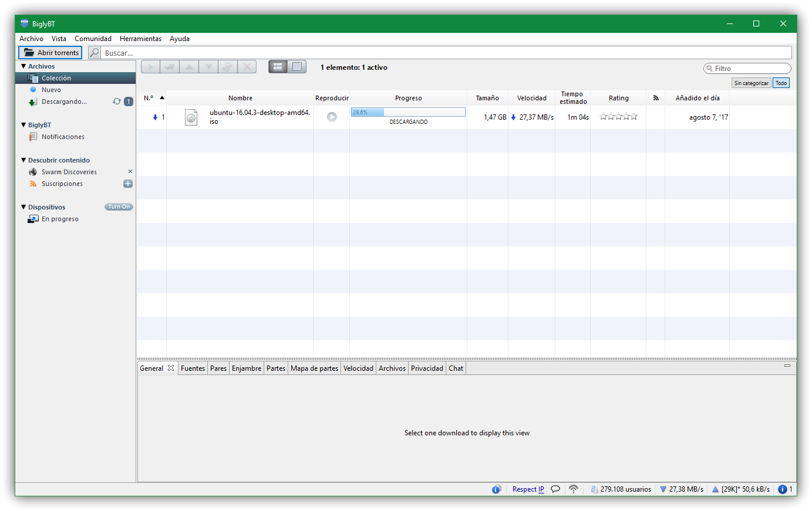The height and width of the screenshot is (511, 812).
Task: Click the play button in the Reproducir column
Action: (x=332, y=117)
